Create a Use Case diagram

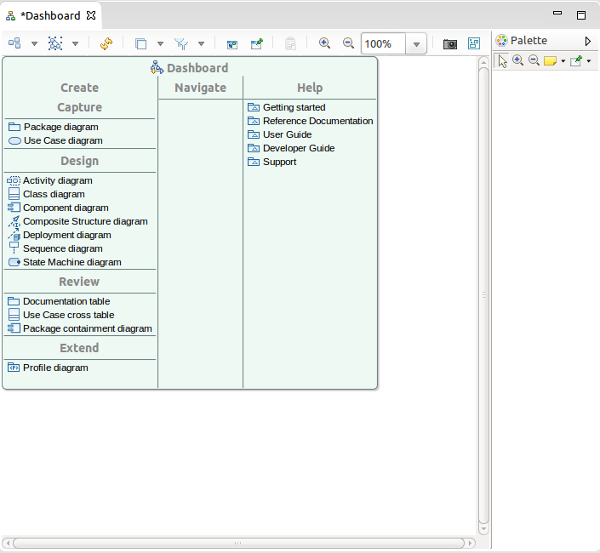point(62,141)
